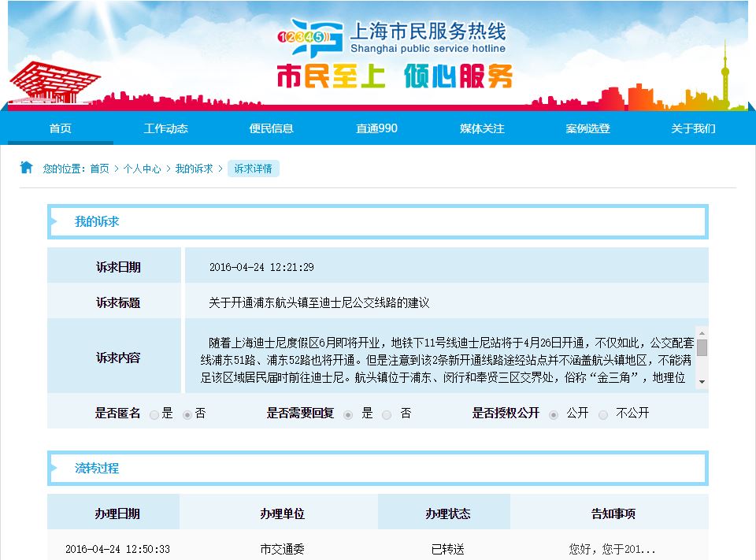756x560 pixels.
Task: Open the 工作动态 navigation tab
Action: pos(166,128)
